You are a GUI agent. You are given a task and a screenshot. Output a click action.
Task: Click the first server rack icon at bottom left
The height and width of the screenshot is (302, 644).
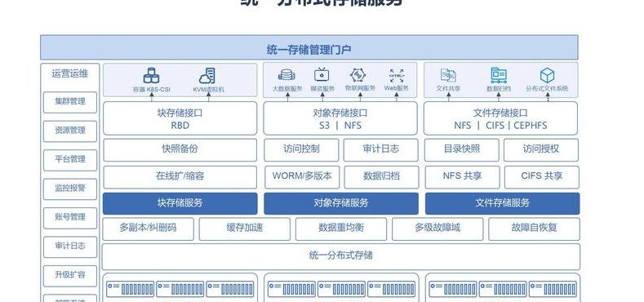pyautogui.click(x=131, y=289)
